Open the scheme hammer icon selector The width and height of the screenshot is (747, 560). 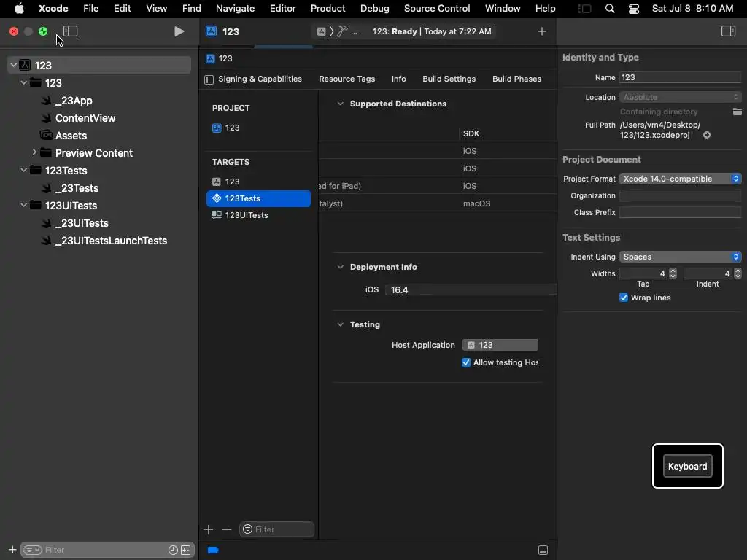(342, 31)
